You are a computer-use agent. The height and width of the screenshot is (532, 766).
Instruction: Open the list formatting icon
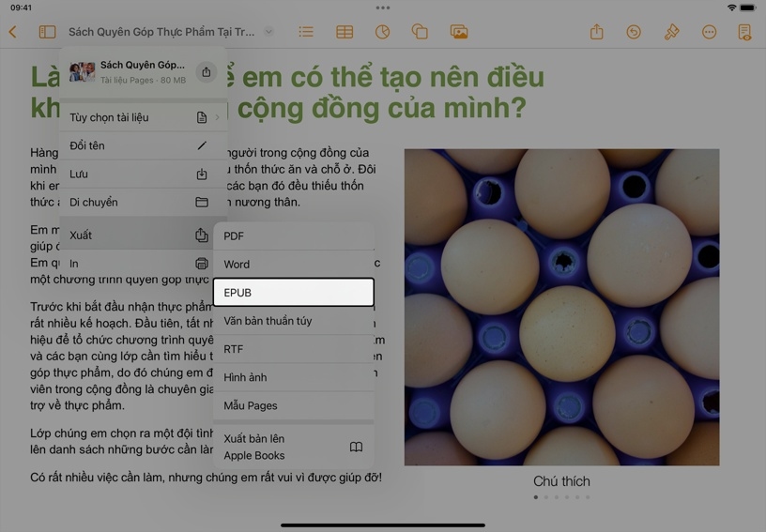pyautogui.click(x=306, y=32)
